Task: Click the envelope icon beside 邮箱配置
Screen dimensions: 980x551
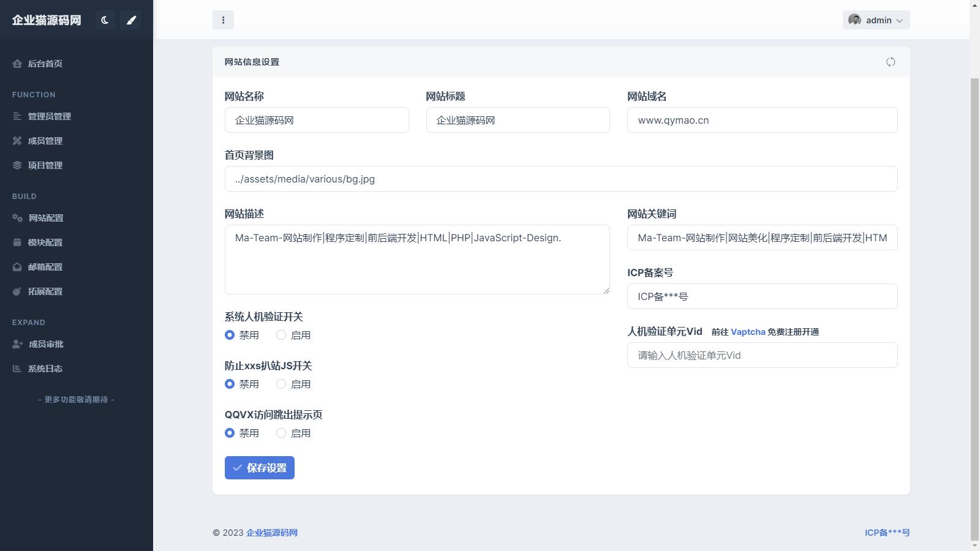Action: coord(17,267)
